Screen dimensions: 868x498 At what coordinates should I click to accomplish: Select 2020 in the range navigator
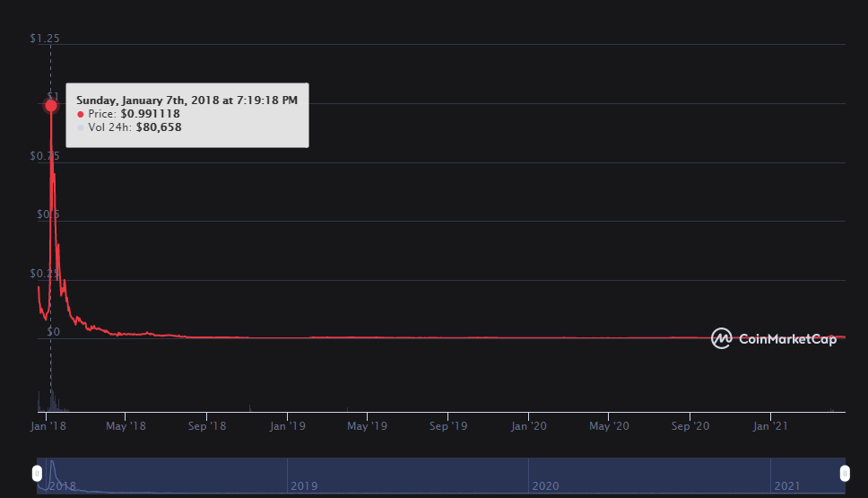pos(546,485)
